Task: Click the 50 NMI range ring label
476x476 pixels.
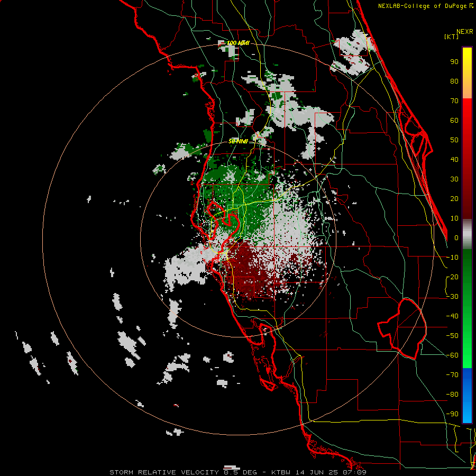Action: tap(238, 141)
